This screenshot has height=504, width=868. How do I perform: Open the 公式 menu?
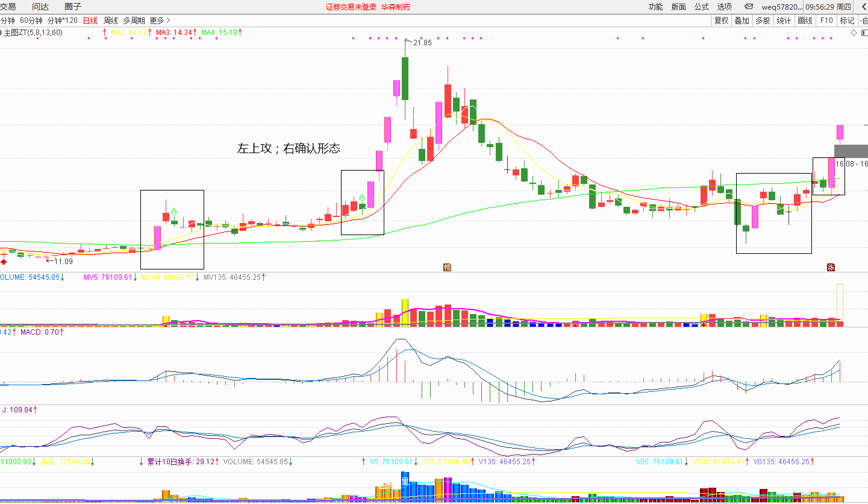(701, 7)
